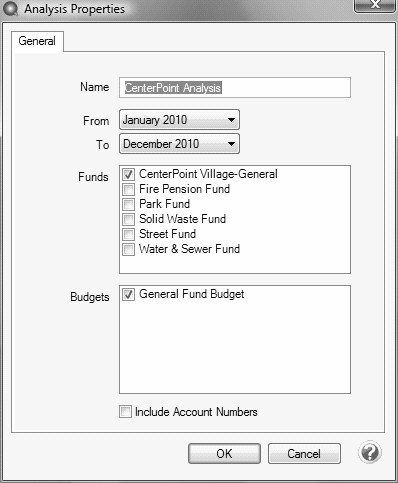Close the Analysis Properties dialog window

(x=375, y=5)
